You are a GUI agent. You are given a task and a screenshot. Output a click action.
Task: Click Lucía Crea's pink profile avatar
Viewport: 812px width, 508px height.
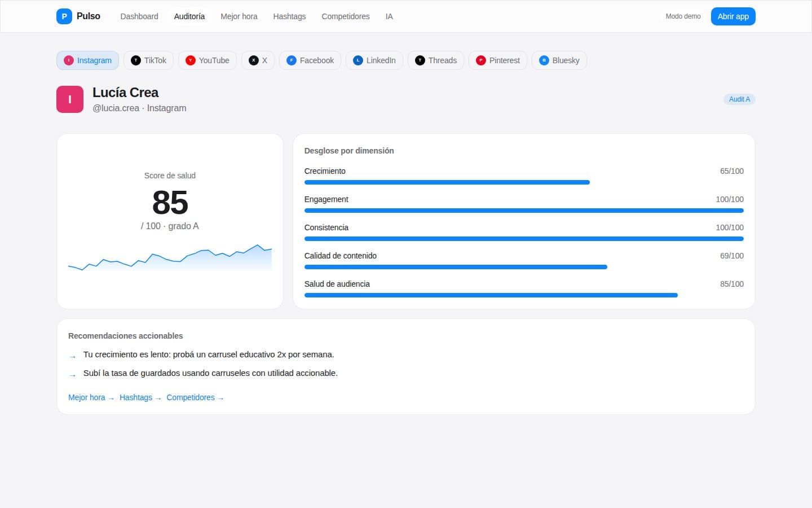70,99
